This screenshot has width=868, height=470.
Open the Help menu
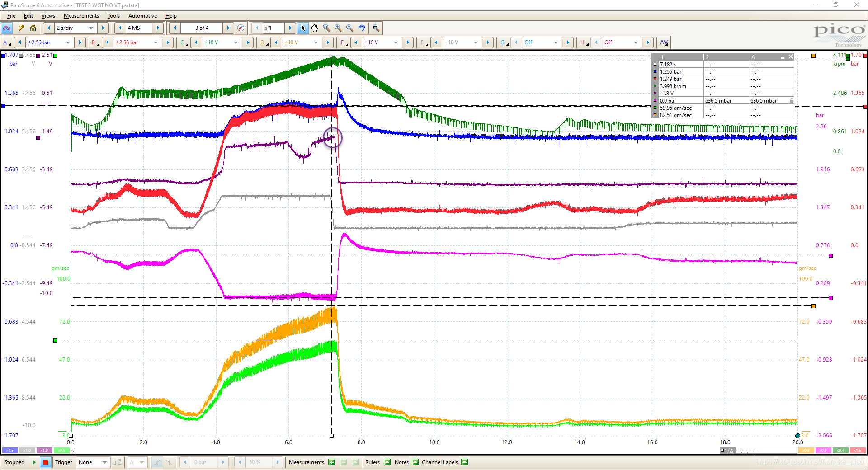tap(171, 16)
